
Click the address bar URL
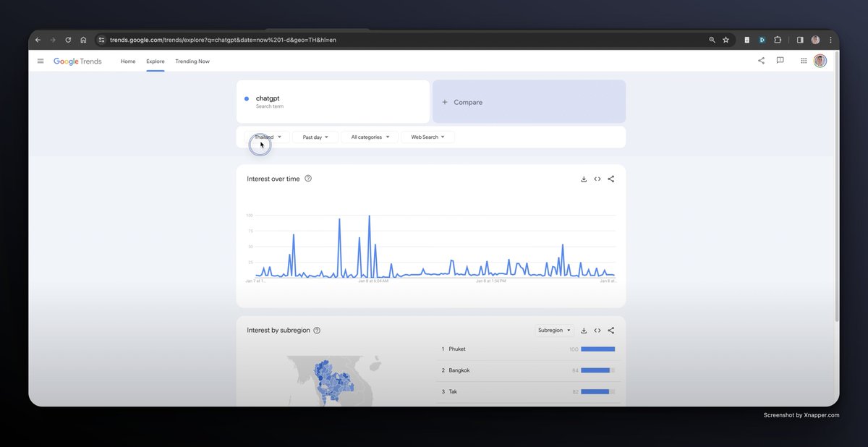point(223,40)
